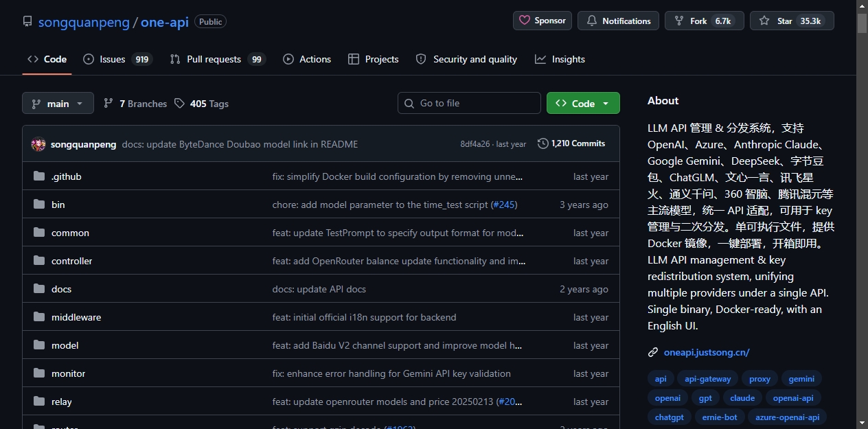Select the gemini topic tag
This screenshot has width=868, height=429.
(x=801, y=379)
